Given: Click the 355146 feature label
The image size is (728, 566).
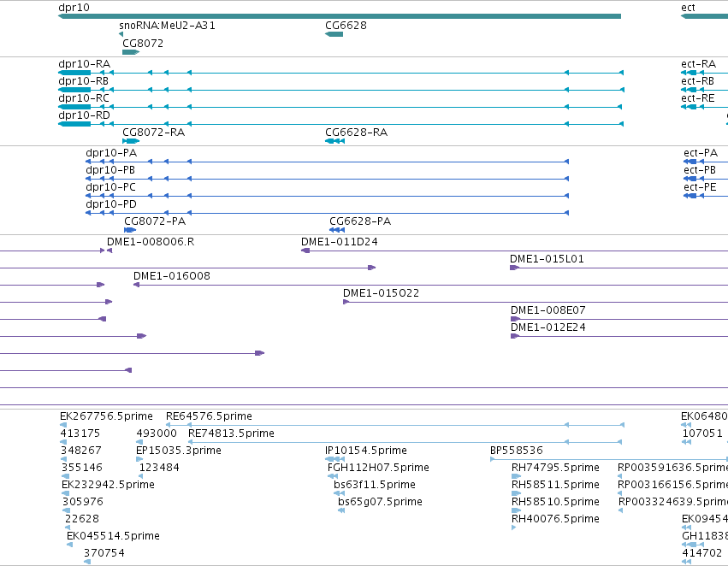Looking at the screenshot, I should (x=82, y=468).
